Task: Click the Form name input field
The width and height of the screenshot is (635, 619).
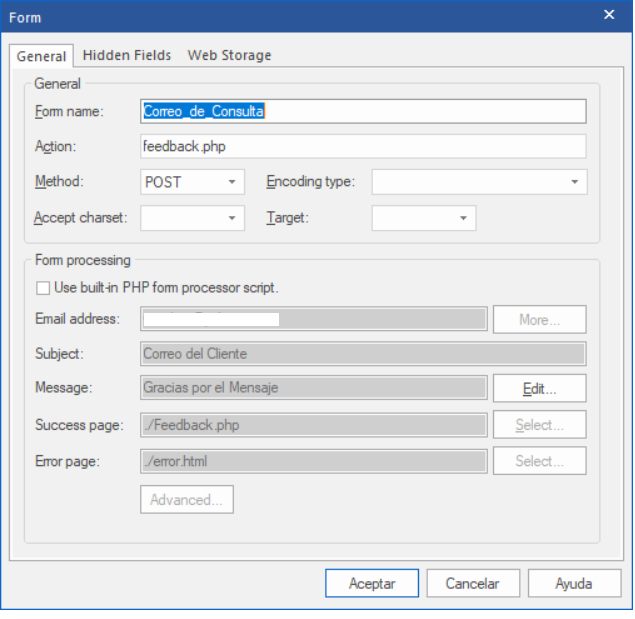Action: coord(363,111)
